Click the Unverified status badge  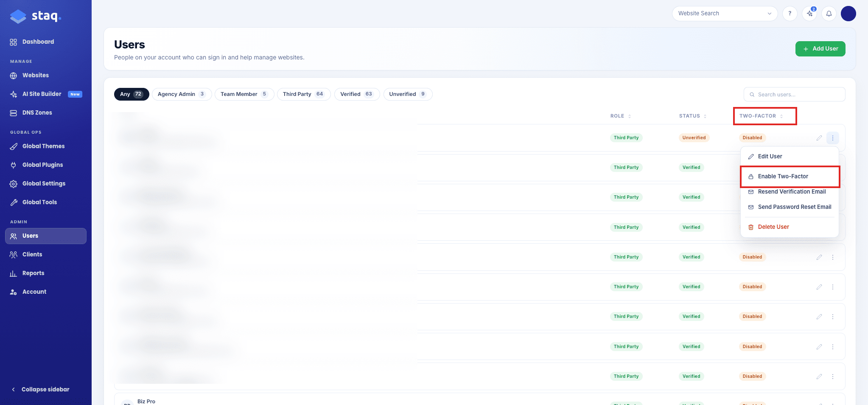click(x=694, y=138)
